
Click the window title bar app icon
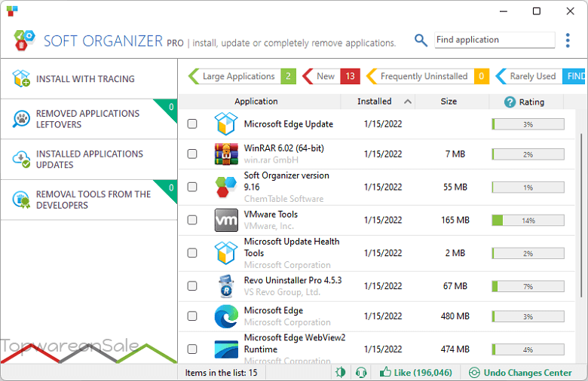[12, 11]
